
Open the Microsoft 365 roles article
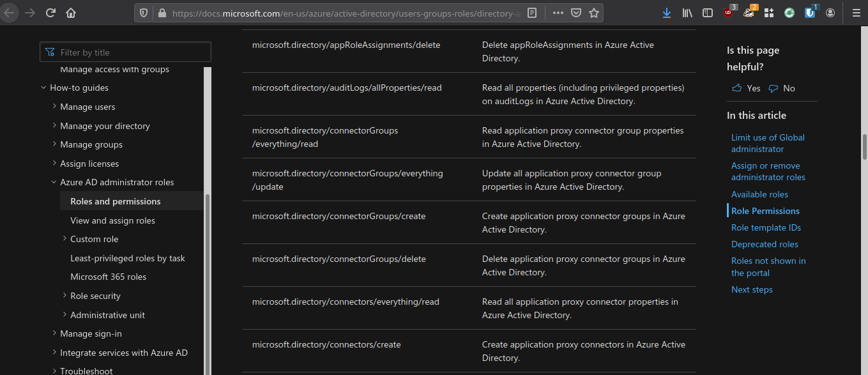pos(108,277)
